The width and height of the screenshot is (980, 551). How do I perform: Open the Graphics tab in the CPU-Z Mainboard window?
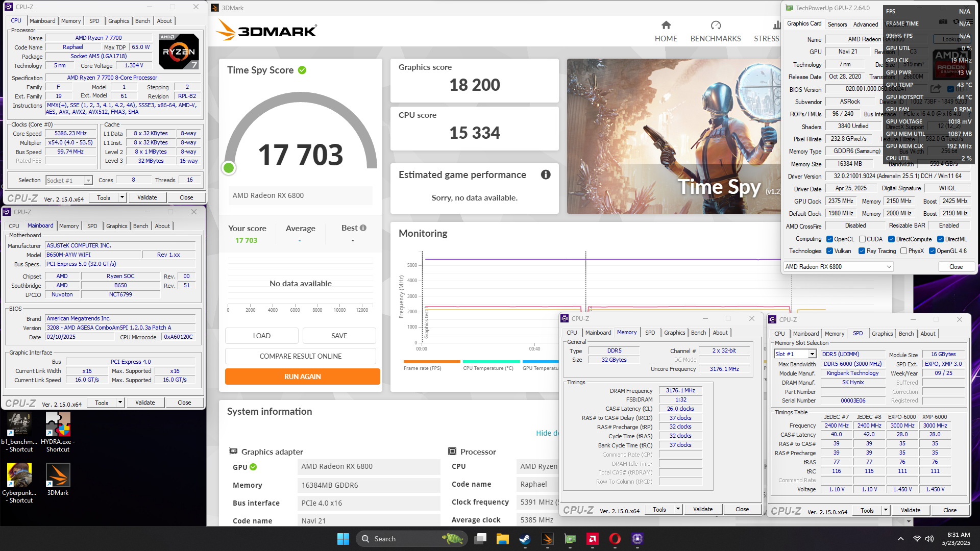coord(117,226)
